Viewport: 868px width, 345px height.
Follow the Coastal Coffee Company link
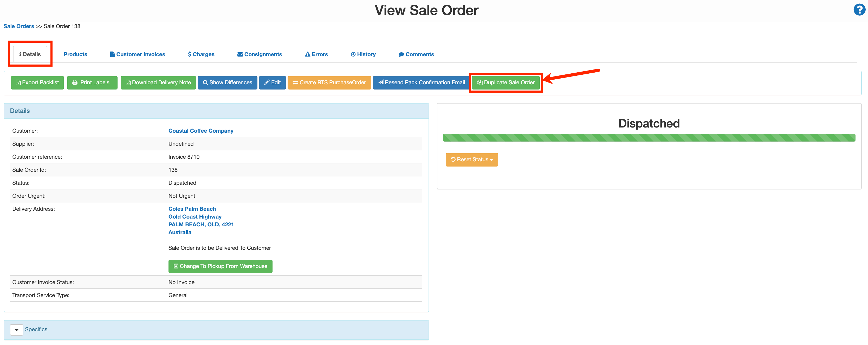(x=200, y=131)
